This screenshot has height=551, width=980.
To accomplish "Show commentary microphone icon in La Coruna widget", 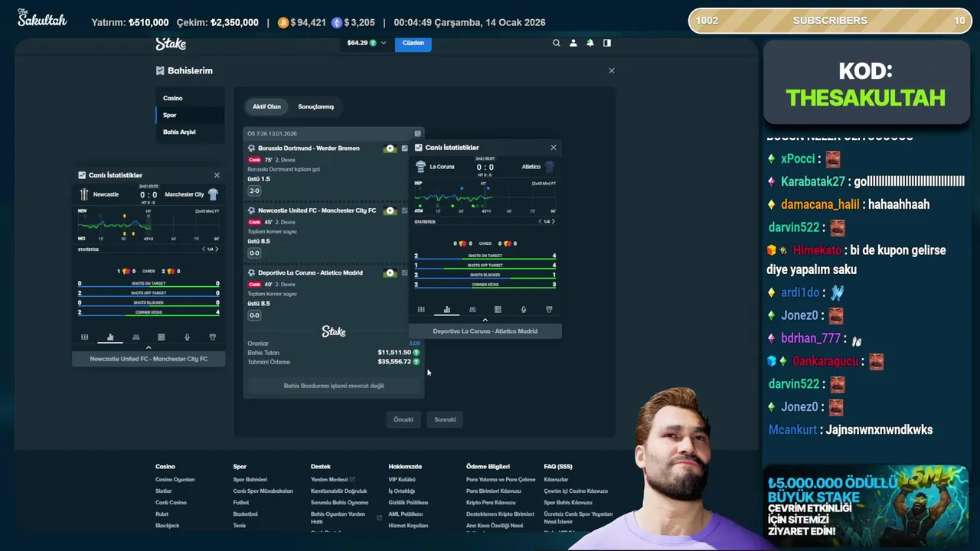I will (x=524, y=309).
